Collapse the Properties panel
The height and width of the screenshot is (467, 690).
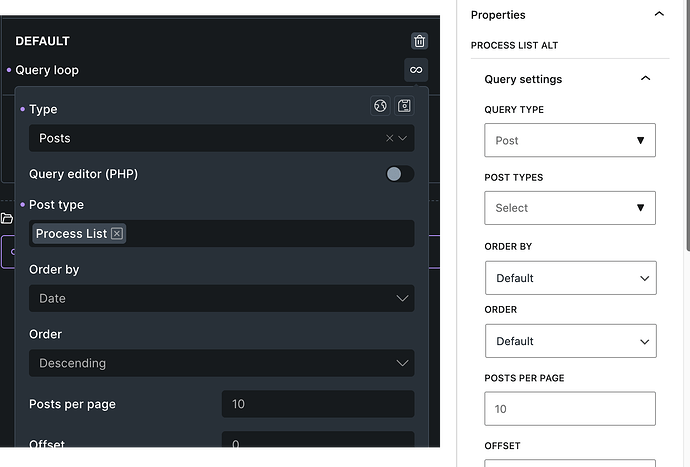[658, 15]
